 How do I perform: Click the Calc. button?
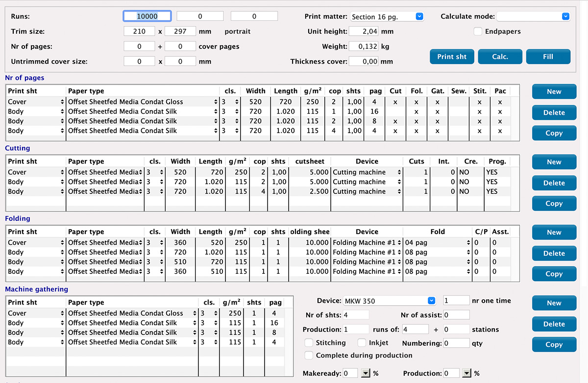[500, 57]
